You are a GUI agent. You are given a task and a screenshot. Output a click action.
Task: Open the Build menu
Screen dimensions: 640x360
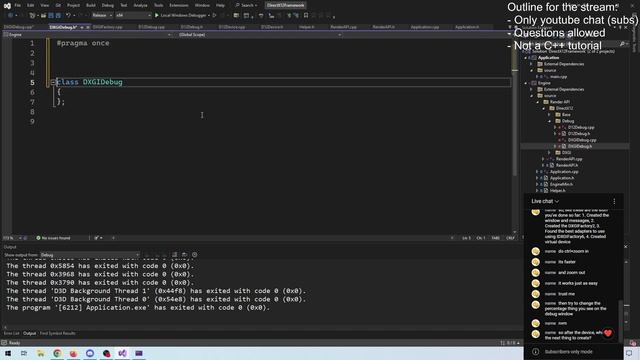(91, 5)
